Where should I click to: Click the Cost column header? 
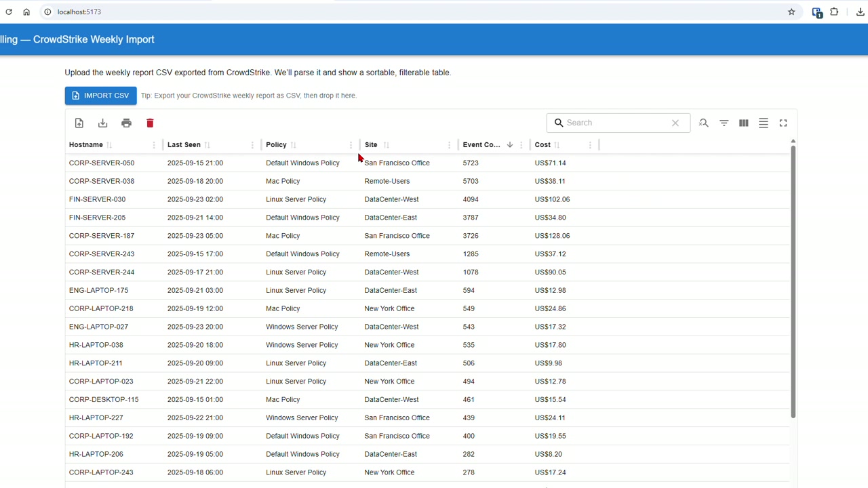542,145
